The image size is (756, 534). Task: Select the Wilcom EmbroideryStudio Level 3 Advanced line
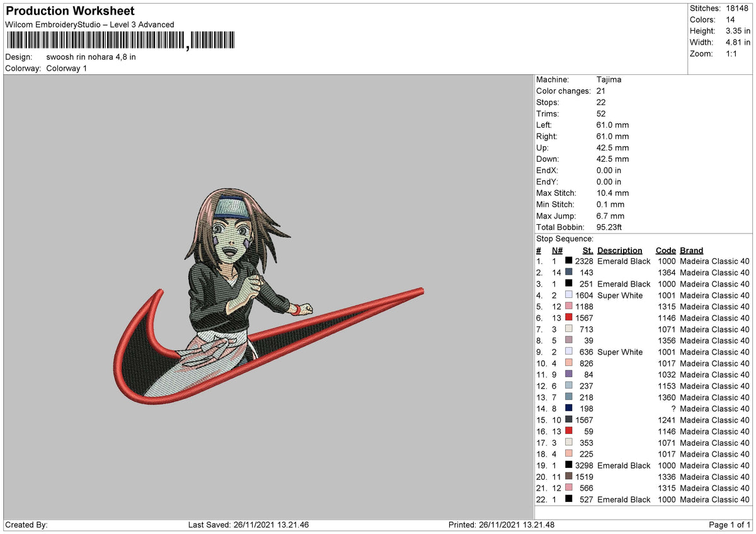(x=89, y=25)
